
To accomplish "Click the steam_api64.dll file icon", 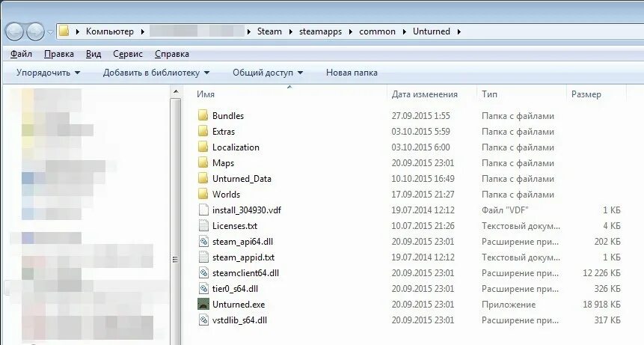I will click(x=203, y=241).
